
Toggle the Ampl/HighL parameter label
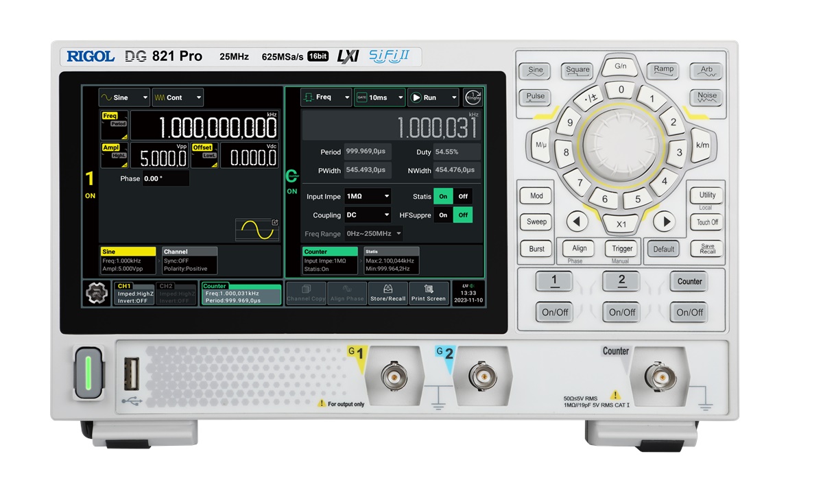pos(114,156)
